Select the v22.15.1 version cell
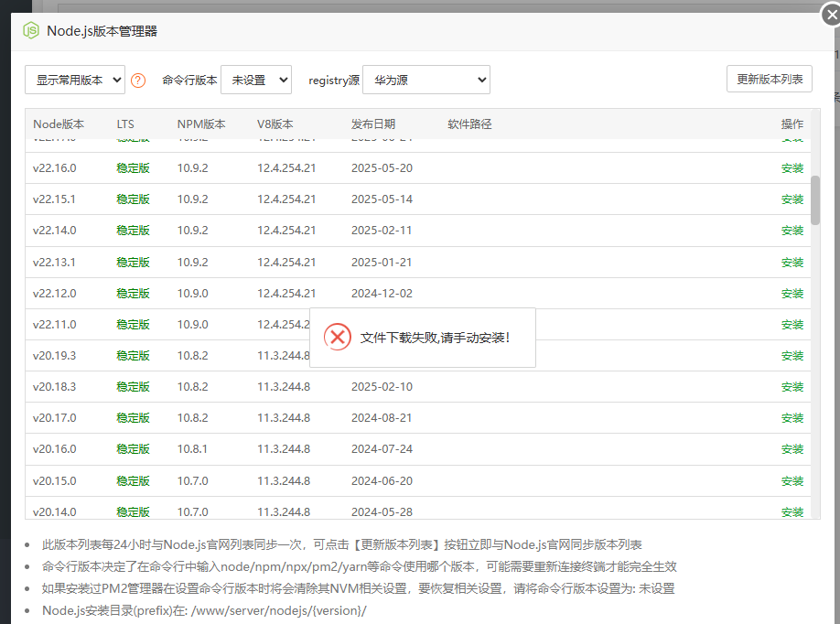Screen dimensions: 840x624 point(54,199)
